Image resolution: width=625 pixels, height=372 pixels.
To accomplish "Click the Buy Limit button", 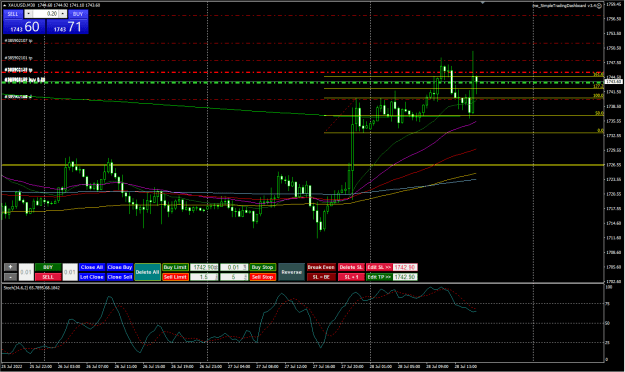I will click(175, 267).
